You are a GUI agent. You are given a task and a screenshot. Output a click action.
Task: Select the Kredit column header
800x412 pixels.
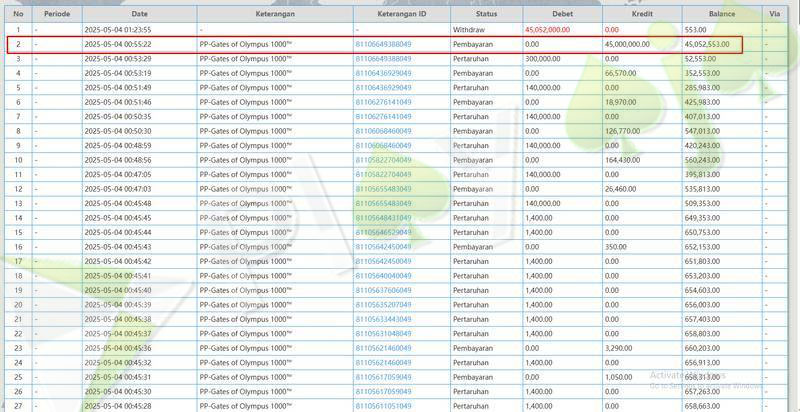pyautogui.click(x=641, y=15)
